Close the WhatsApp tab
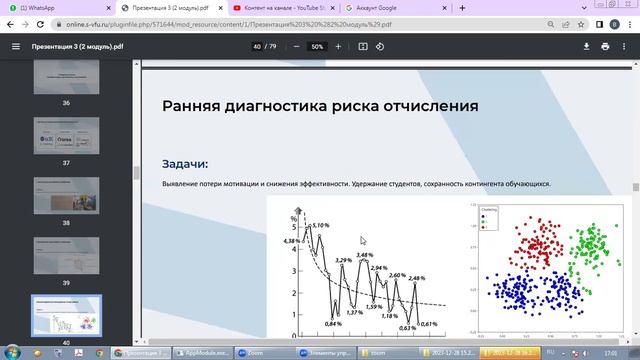Viewport: 640px width, 360px height. tap(109, 8)
